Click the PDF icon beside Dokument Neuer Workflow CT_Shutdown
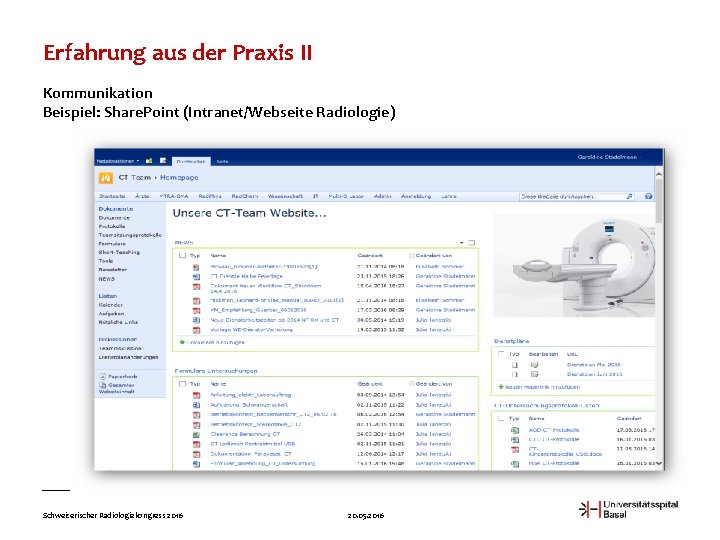The height and width of the screenshot is (540, 720). coord(196,287)
